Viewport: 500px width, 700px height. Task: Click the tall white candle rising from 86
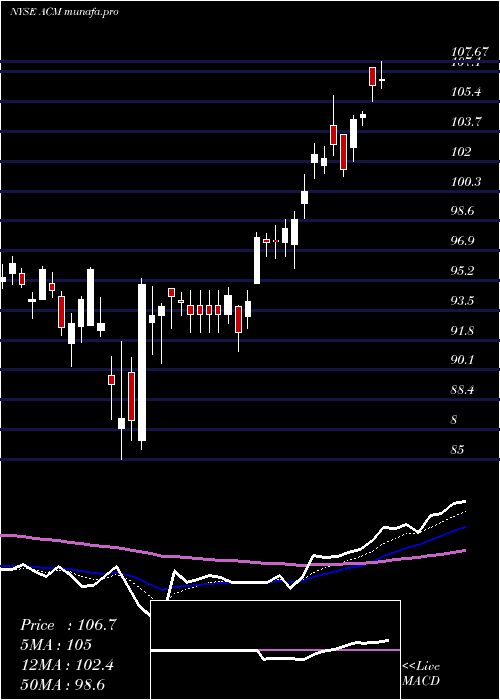[x=142, y=362]
